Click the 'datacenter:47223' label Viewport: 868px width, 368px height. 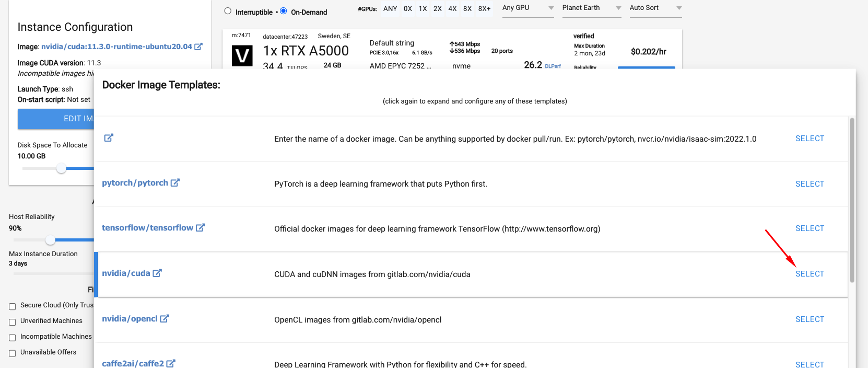click(285, 37)
